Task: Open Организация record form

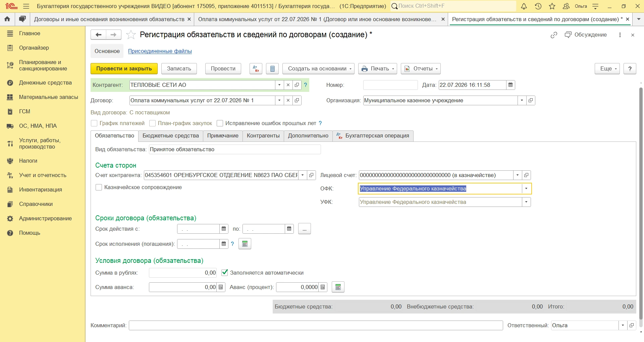Action: click(x=531, y=101)
